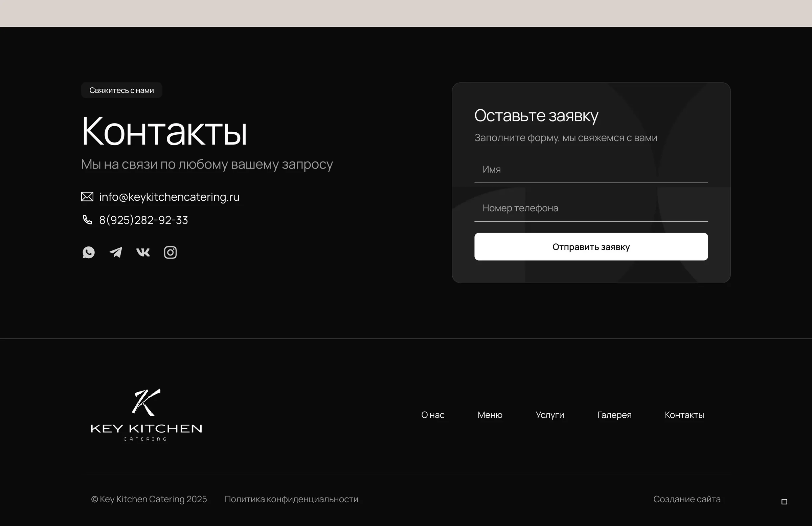
Task: Click text Заполните форму, мы свяжемся с вами
Action: point(566,138)
